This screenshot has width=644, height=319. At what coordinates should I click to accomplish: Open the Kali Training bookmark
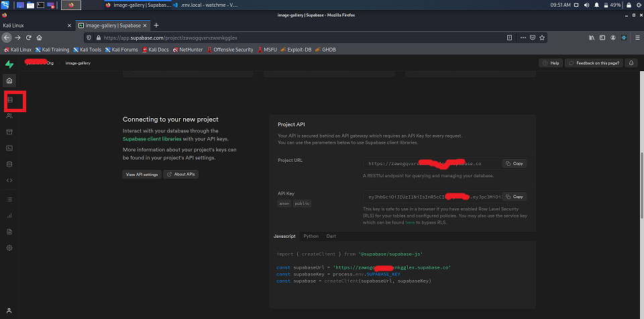point(52,50)
